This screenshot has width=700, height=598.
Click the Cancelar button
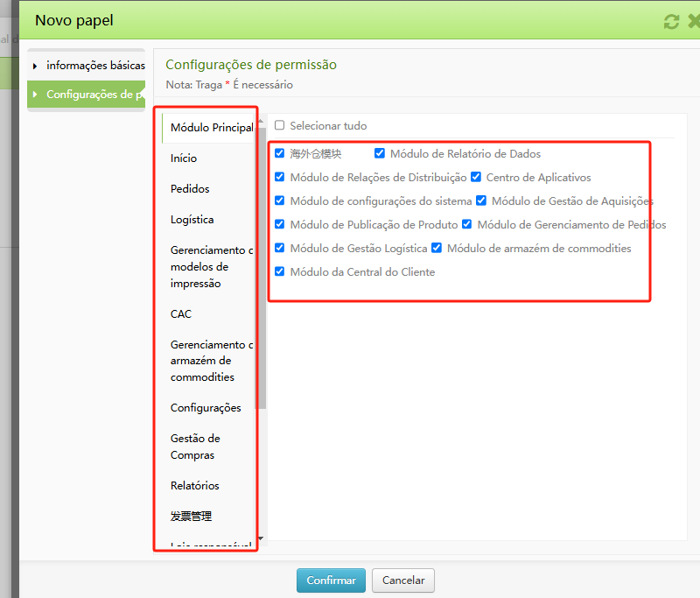click(x=402, y=580)
